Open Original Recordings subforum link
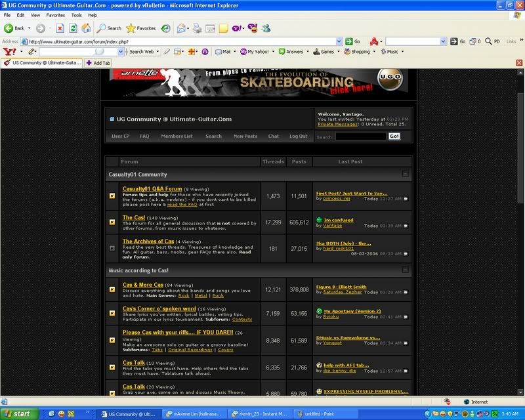525x420 pixels. [190, 350]
